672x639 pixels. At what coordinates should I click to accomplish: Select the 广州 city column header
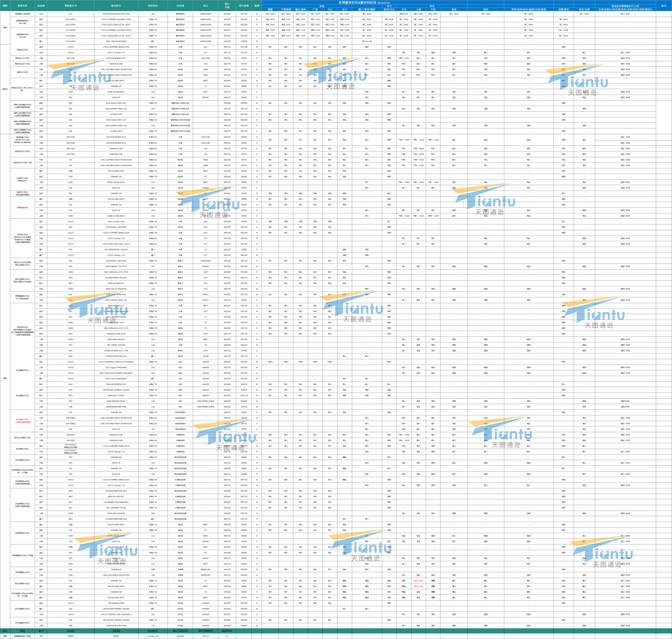coord(315,9)
